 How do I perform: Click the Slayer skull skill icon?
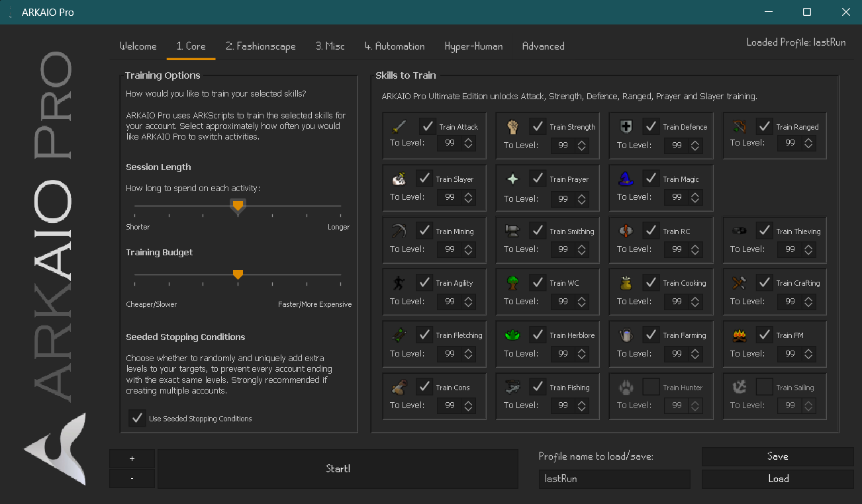click(x=399, y=179)
